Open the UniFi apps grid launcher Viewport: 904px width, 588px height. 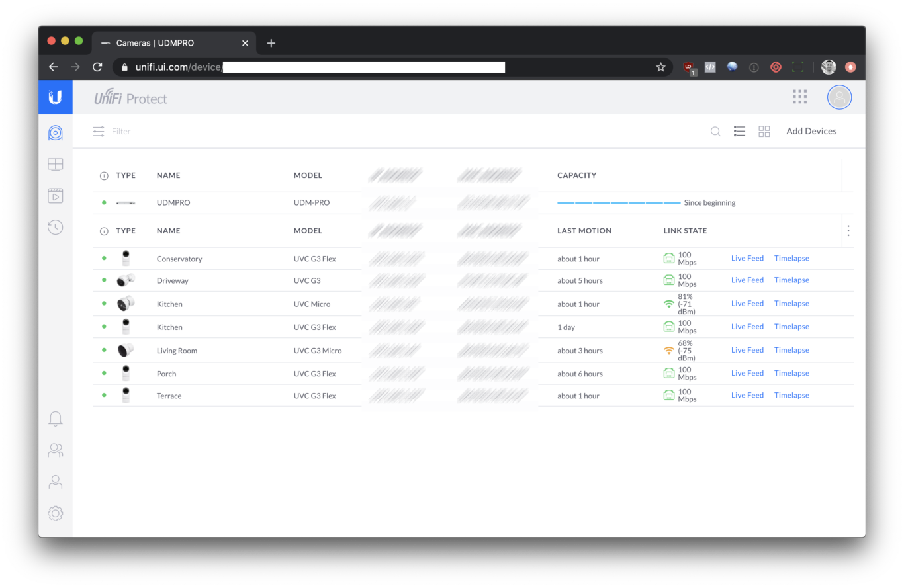(799, 97)
